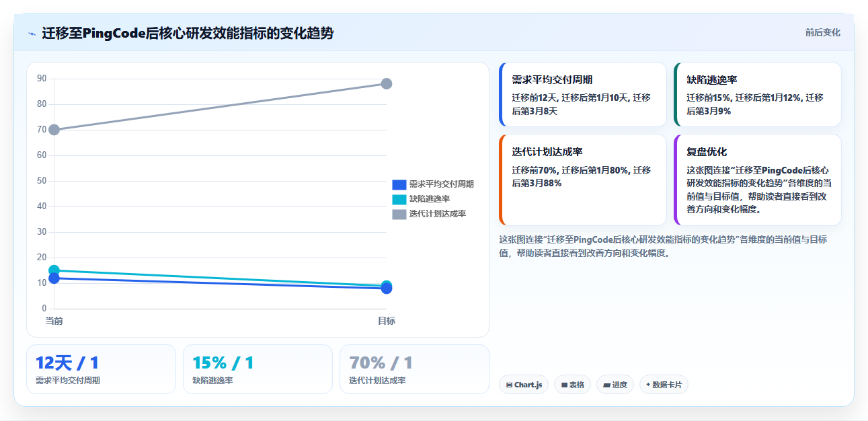Click the 数据卡片 tag
Image resolution: width=868 pixels, height=421 pixels.
[x=664, y=385]
